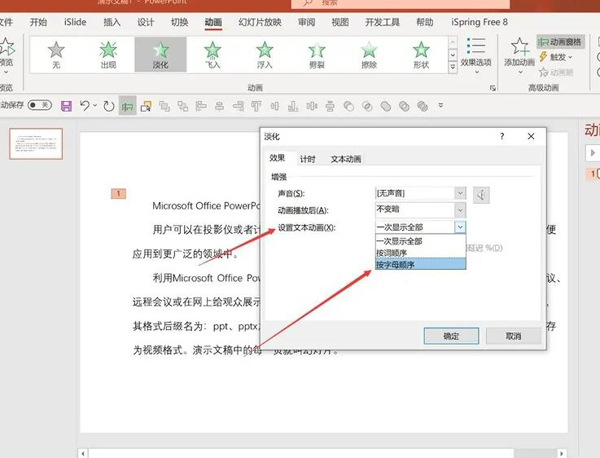
Task: Click the Align Center icon
Action: pos(219,106)
